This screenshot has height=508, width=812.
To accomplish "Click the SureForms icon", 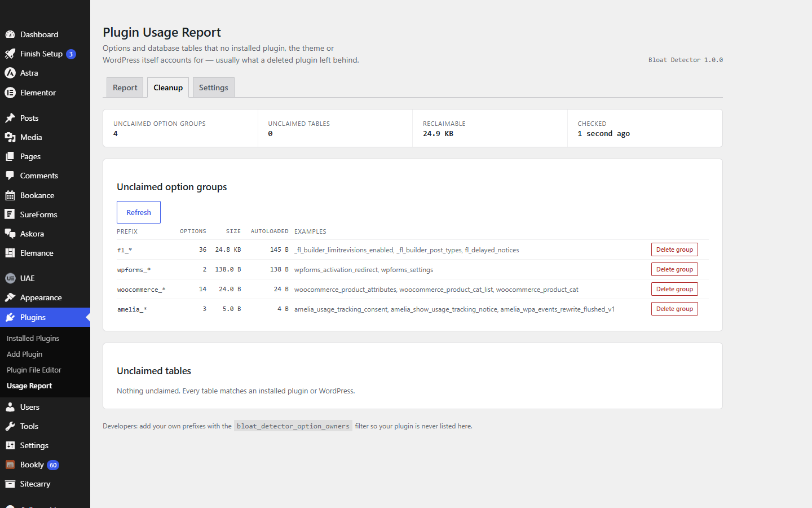I will (x=10, y=214).
